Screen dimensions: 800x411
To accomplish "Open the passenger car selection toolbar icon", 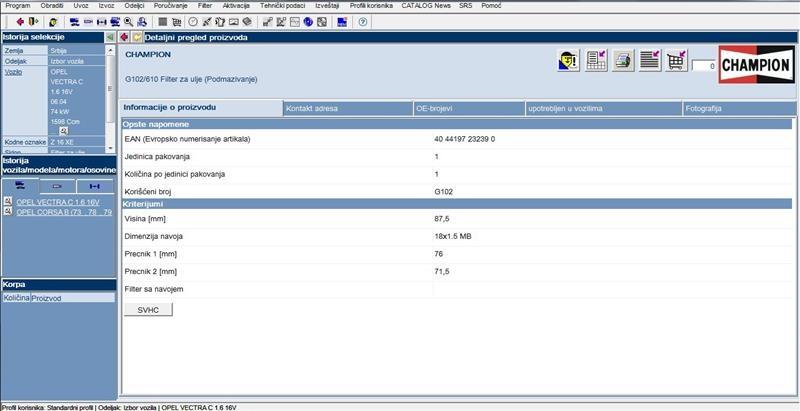I will (x=74, y=21).
